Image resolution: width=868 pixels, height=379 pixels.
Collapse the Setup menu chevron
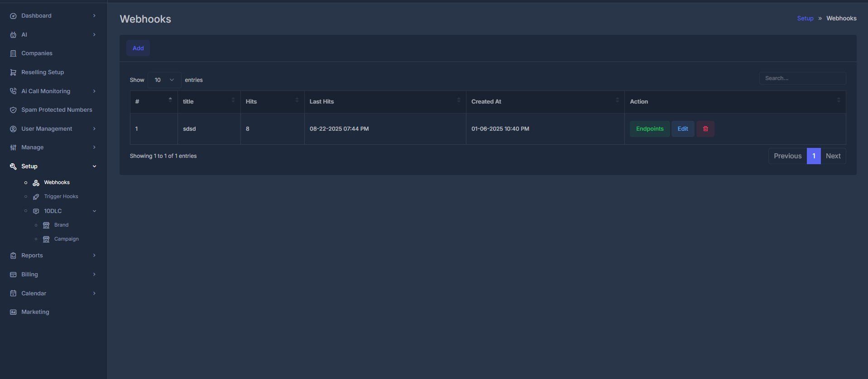[94, 166]
